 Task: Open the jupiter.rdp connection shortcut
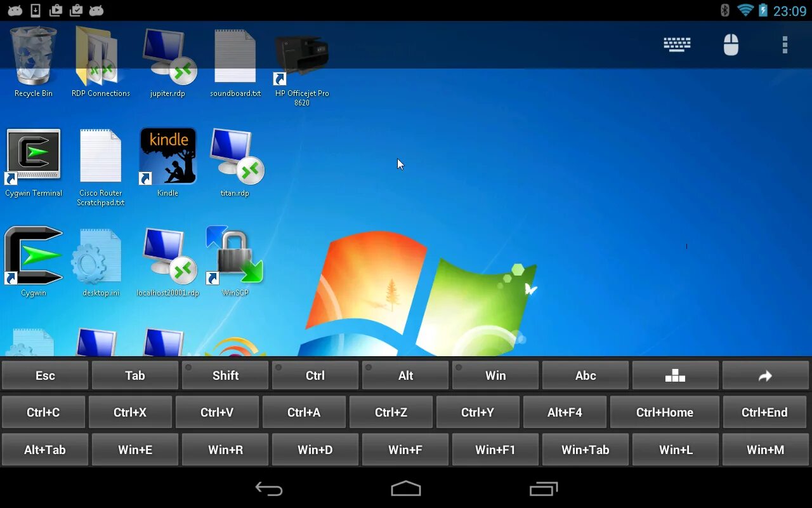[167, 57]
